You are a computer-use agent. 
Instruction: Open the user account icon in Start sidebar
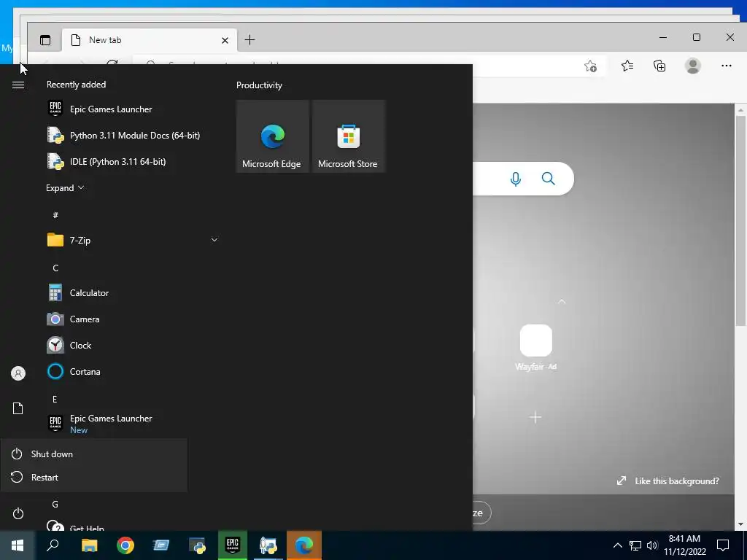18,373
